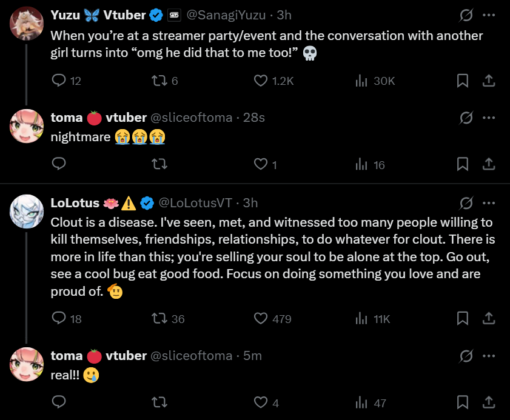Like toma's "nightmare" reply

(261, 164)
